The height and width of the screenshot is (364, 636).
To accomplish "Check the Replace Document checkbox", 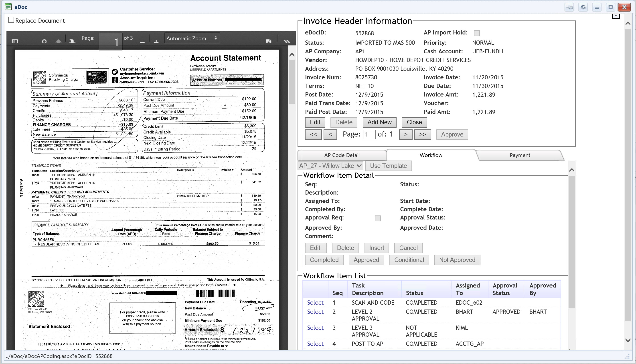I will pyautogui.click(x=11, y=20).
